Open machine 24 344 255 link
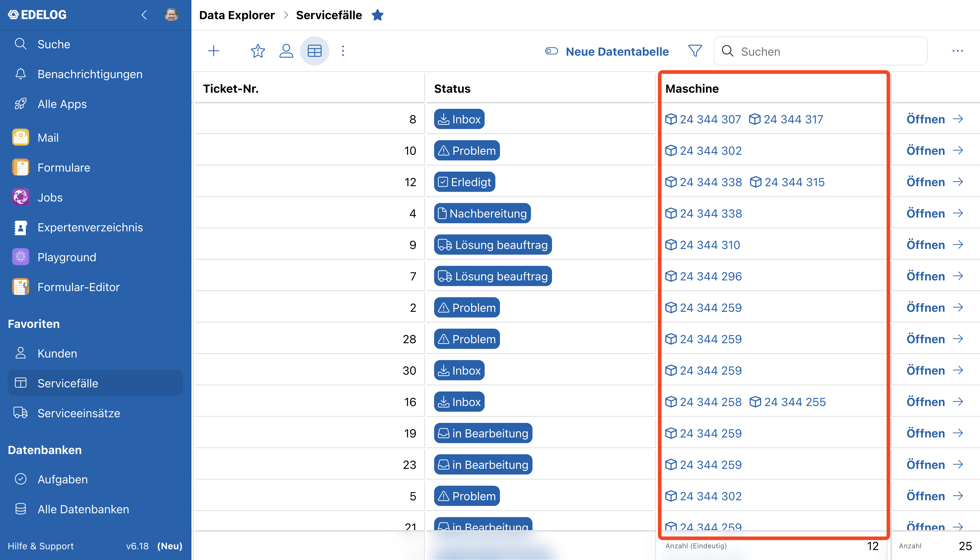Image resolution: width=980 pixels, height=560 pixels. (788, 401)
